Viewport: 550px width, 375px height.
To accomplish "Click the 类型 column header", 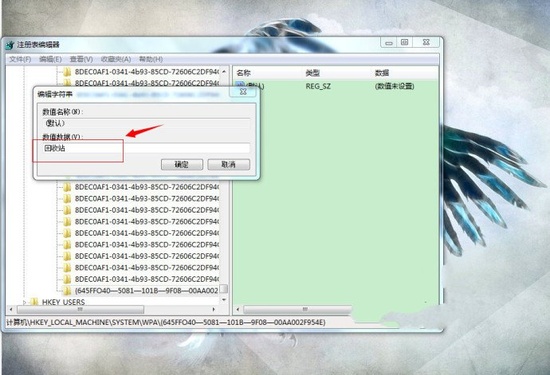I will pyautogui.click(x=312, y=73).
